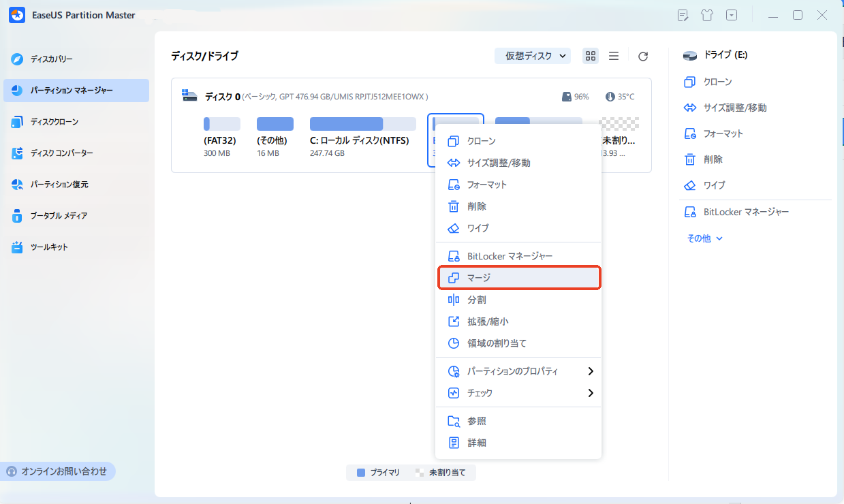Open the ブータブルメディア creator
Image resolution: width=844 pixels, height=504 pixels.
[59, 216]
